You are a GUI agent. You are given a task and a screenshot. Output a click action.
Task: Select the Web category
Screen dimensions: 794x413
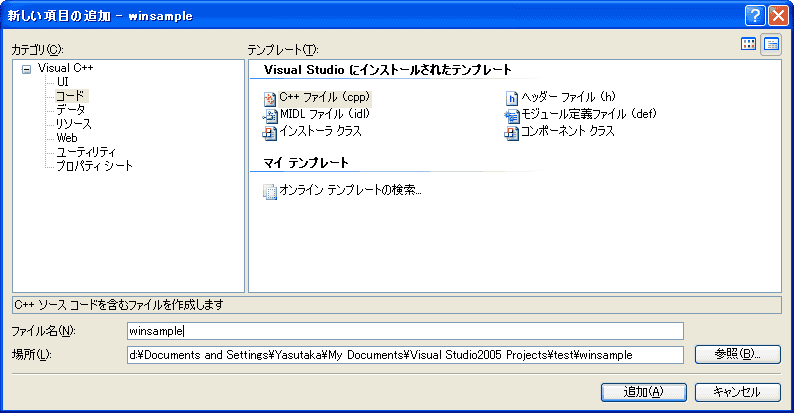67,138
